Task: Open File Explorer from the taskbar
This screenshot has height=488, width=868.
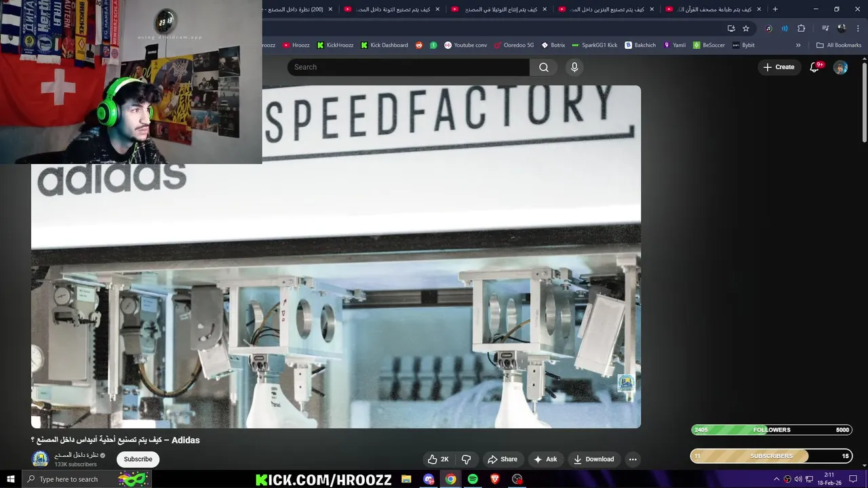Action: tap(406, 479)
